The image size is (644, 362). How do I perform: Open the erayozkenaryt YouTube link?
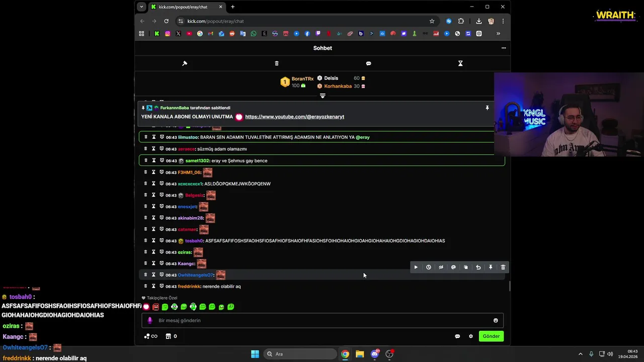pyautogui.click(x=295, y=117)
